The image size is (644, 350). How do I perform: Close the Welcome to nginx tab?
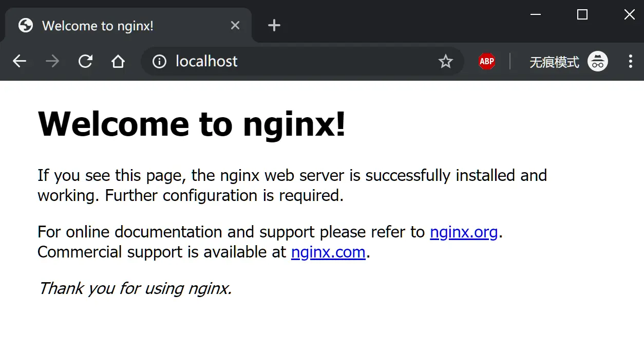[x=235, y=25]
